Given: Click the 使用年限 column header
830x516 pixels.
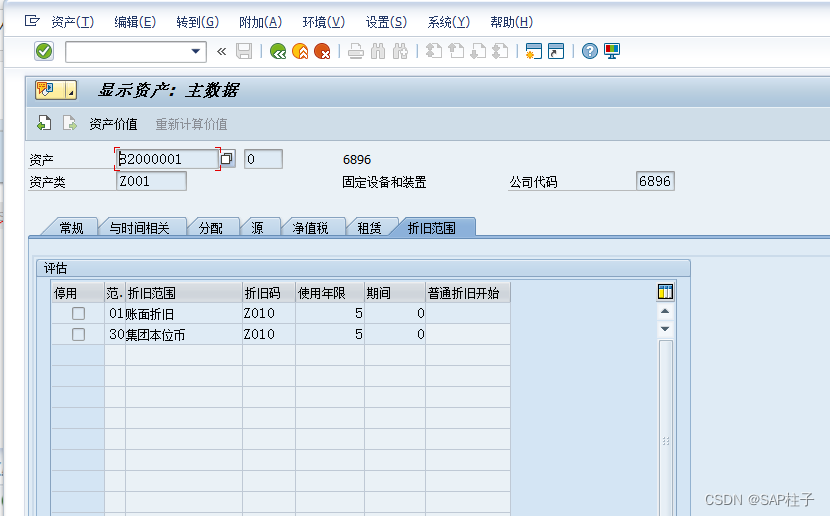Looking at the screenshot, I should [x=330, y=293].
